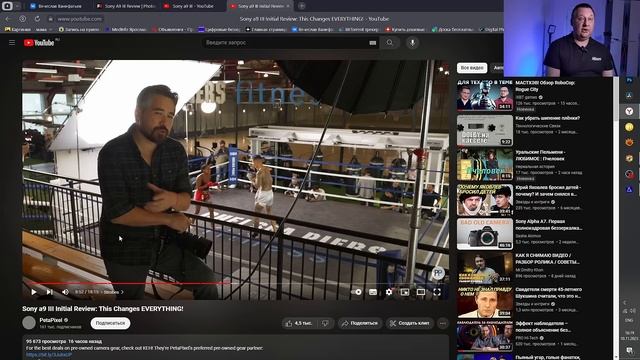Expand the hidden tray icons chevron
This screenshot has width=640, height=360.
tap(625, 302)
